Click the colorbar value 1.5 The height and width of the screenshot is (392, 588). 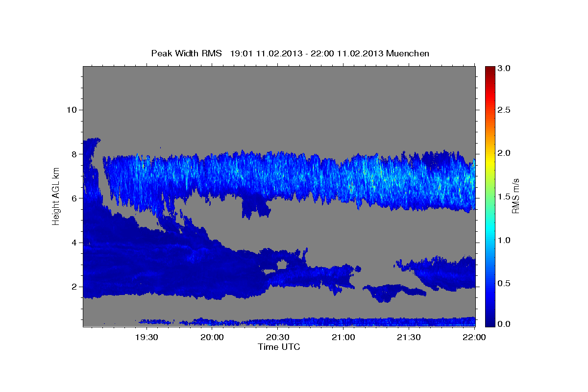[x=505, y=196]
